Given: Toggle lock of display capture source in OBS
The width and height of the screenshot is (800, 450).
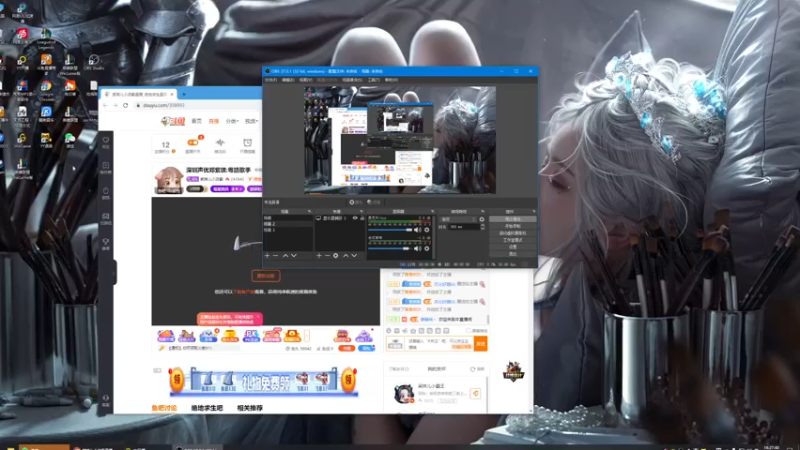Looking at the screenshot, I should tap(362, 218).
